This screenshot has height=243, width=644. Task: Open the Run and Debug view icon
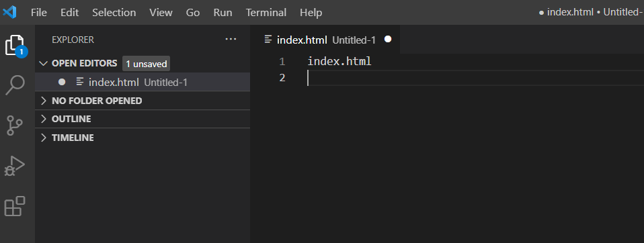15,166
